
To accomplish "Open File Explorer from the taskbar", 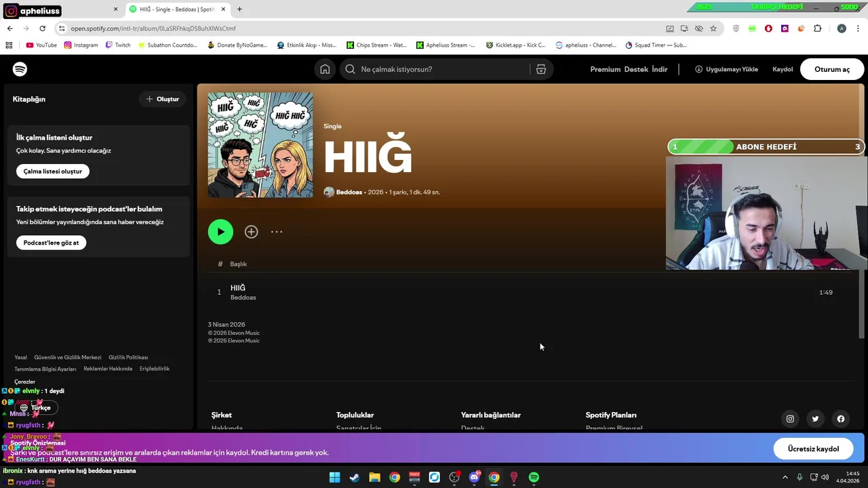I will tap(374, 477).
